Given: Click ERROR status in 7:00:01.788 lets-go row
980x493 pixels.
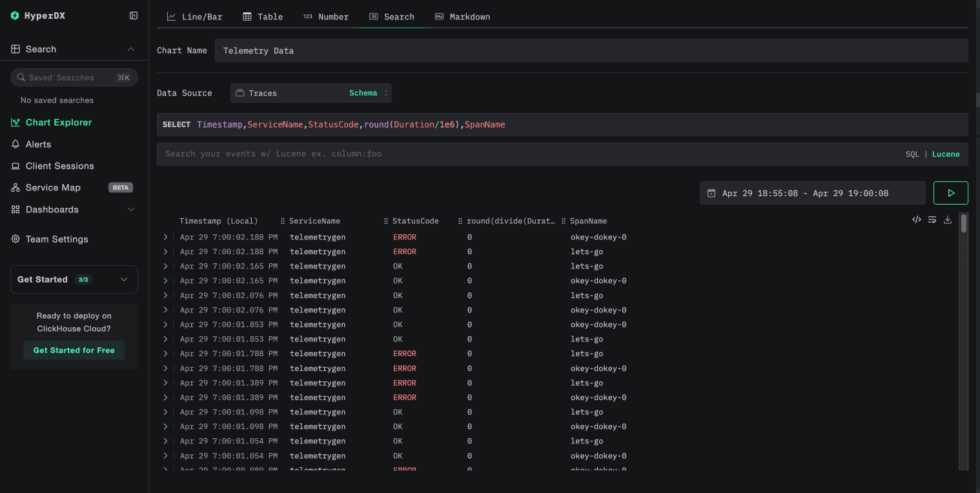Looking at the screenshot, I should [405, 354].
